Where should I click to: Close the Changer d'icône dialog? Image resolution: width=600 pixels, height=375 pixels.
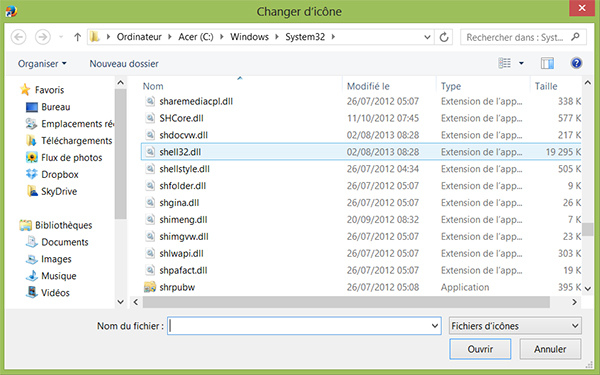tap(582, 8)
